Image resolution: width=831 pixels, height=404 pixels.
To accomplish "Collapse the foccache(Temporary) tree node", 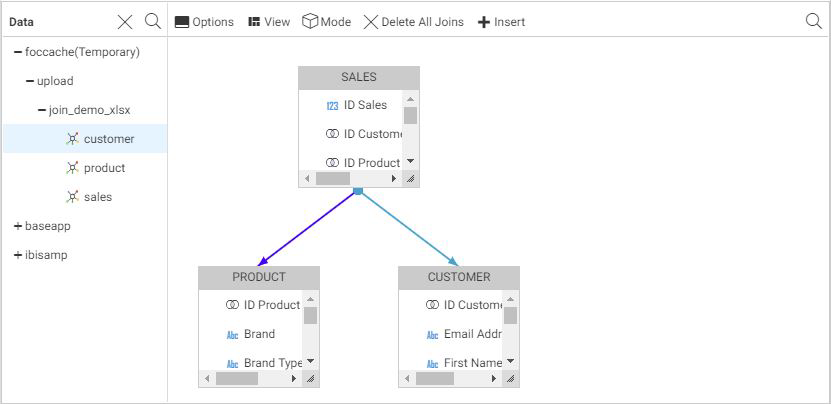I will click(x=18, y=52).
